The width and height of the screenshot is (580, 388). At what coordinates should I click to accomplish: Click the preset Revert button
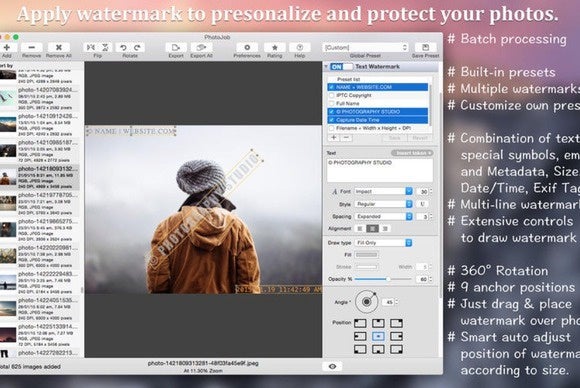(x=420, y=138)
